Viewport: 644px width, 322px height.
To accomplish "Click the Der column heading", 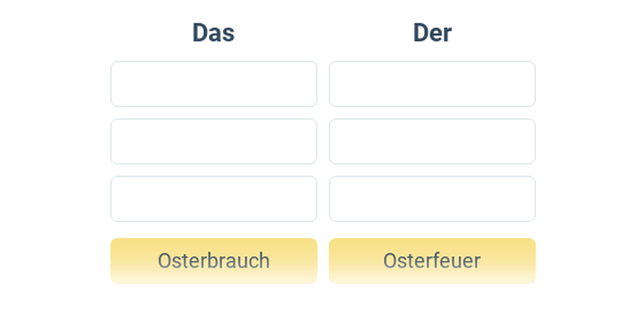I will [x=432, y=33].
